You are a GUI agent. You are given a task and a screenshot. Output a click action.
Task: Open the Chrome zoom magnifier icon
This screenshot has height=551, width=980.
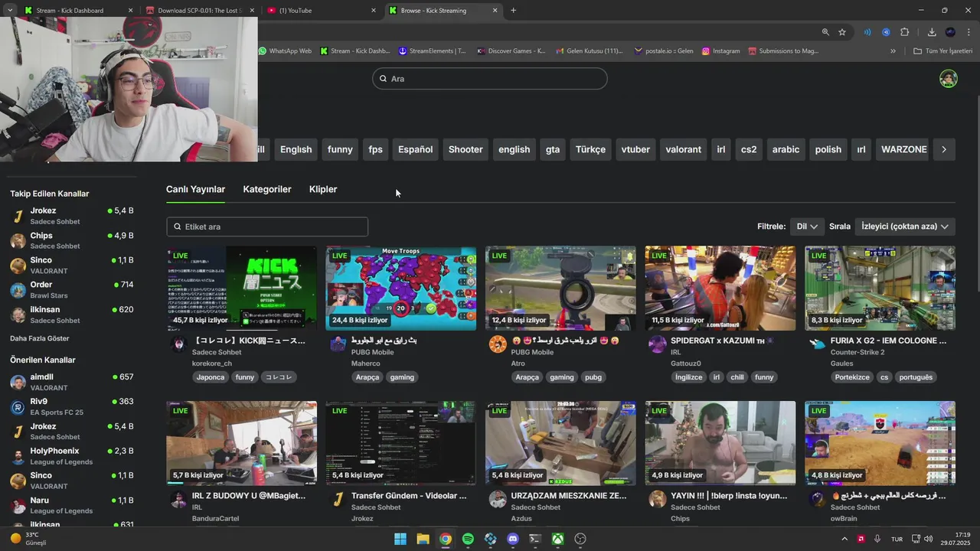825,32
